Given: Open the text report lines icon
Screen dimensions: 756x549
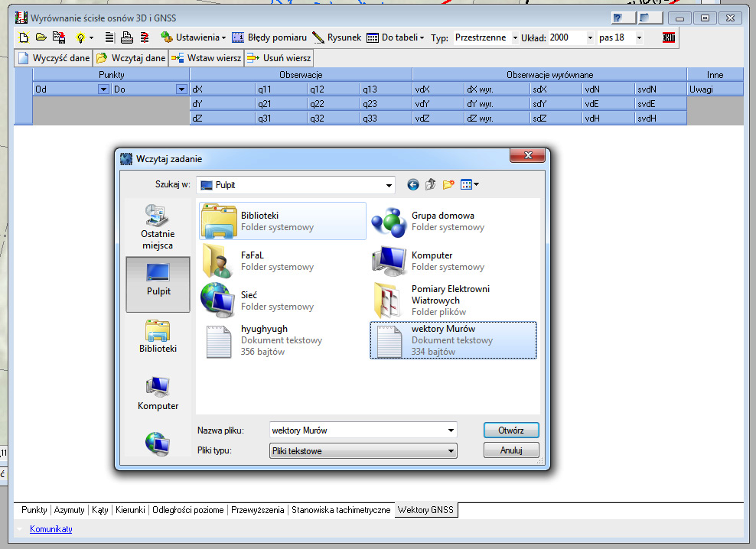Looking at the screenshot, I should point(109,37).
